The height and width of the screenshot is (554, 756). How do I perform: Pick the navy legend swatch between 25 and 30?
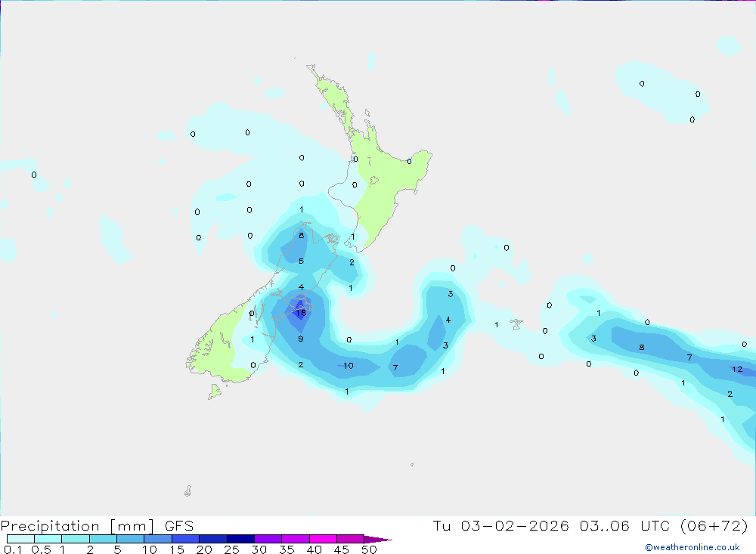click(240, 539)
